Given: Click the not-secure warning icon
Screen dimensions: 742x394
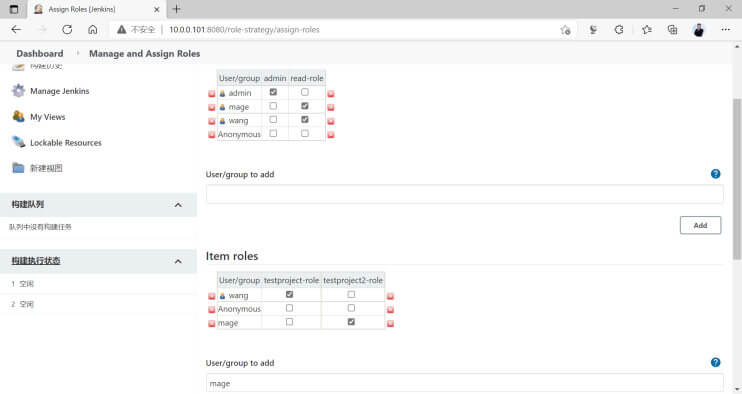Looking at the screenshot, I should point(122,29).
